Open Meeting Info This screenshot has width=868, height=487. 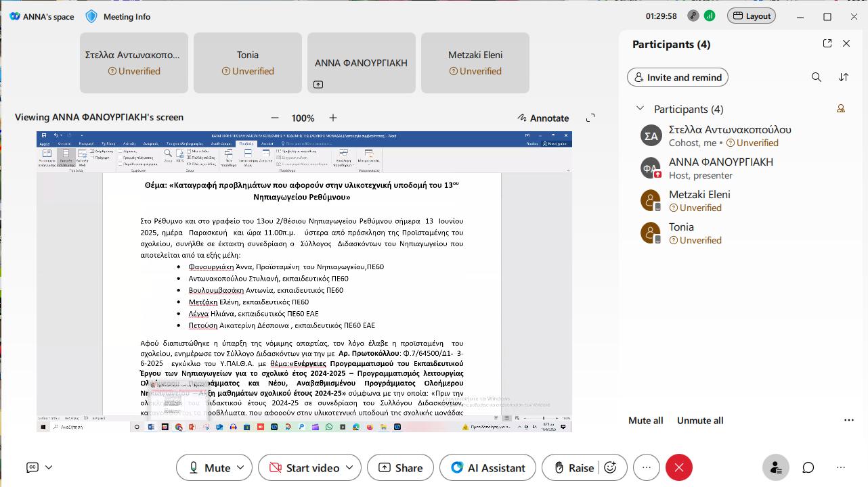[x=118, y=16]
